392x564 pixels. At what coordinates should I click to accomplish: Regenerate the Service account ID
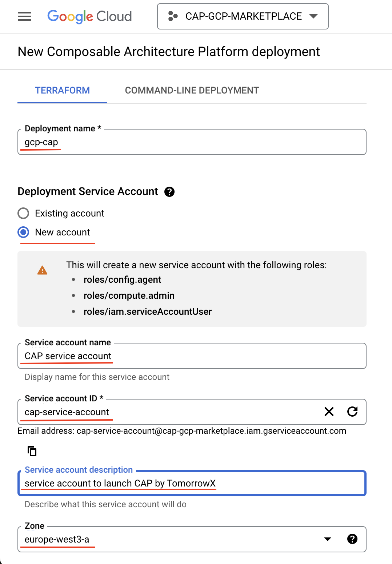click(x=352, y=412)
